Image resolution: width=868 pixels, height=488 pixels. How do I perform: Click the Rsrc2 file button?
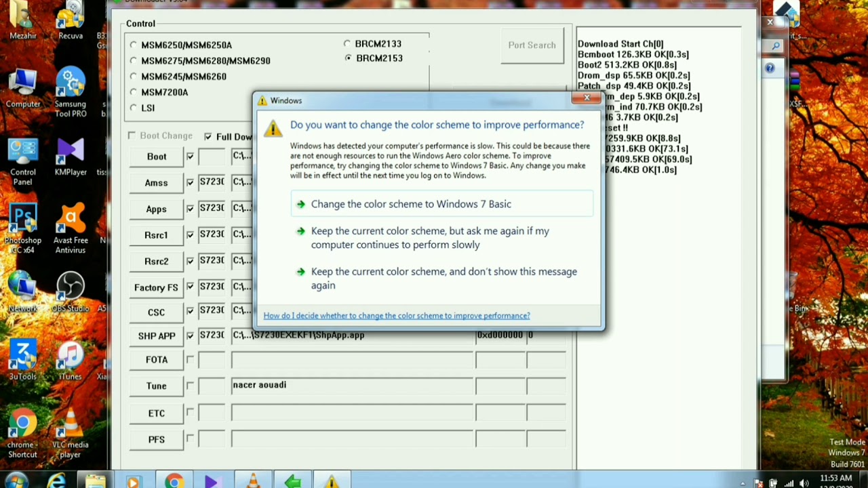pyautogui.click(x=157, y=262)
